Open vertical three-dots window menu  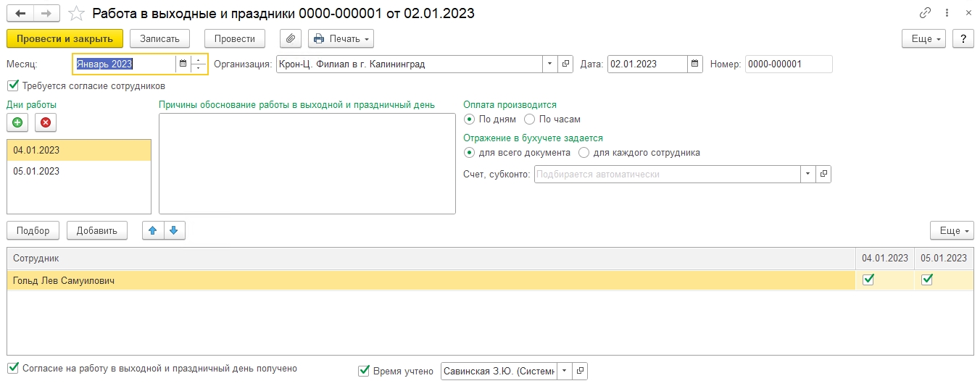[x=948, y=13]
